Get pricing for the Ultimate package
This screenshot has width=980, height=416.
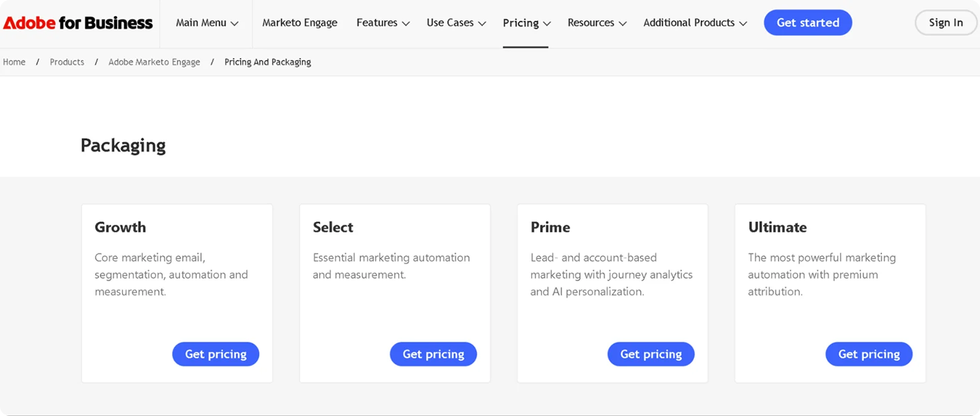[x=869, y=354]
